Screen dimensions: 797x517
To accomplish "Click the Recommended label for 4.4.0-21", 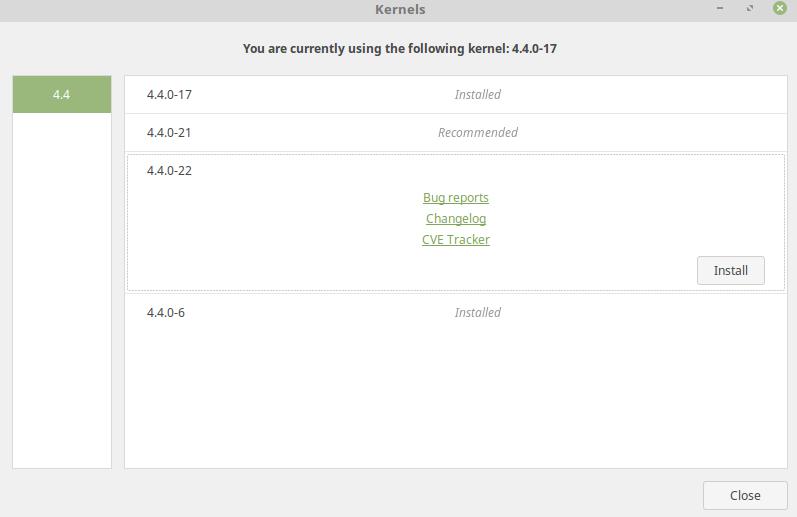I will 478,133.
